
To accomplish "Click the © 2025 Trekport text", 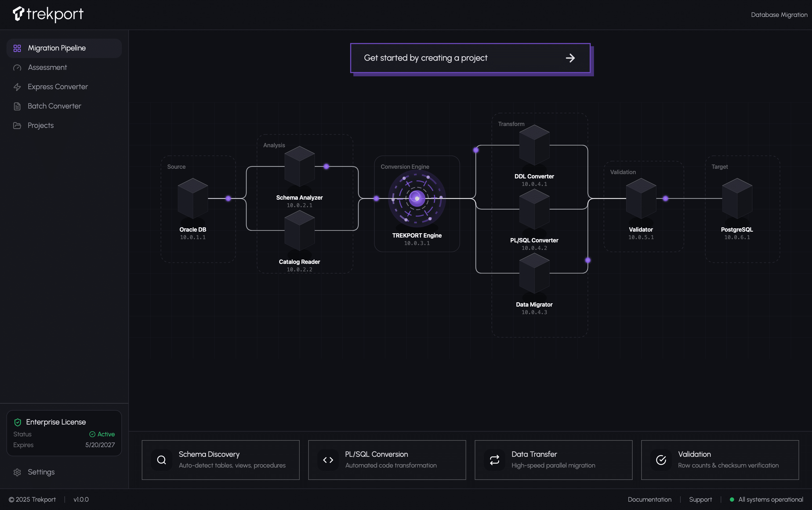I will [32, 500].
